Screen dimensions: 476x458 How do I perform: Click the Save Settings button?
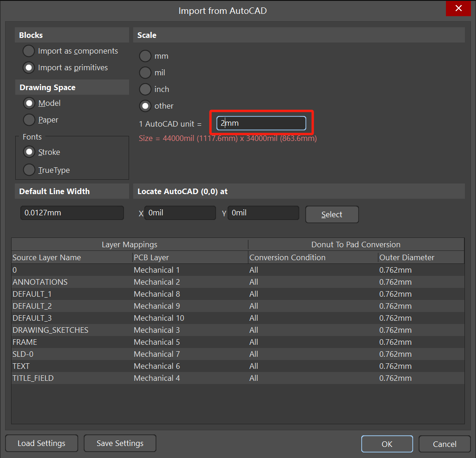[120, 443]
